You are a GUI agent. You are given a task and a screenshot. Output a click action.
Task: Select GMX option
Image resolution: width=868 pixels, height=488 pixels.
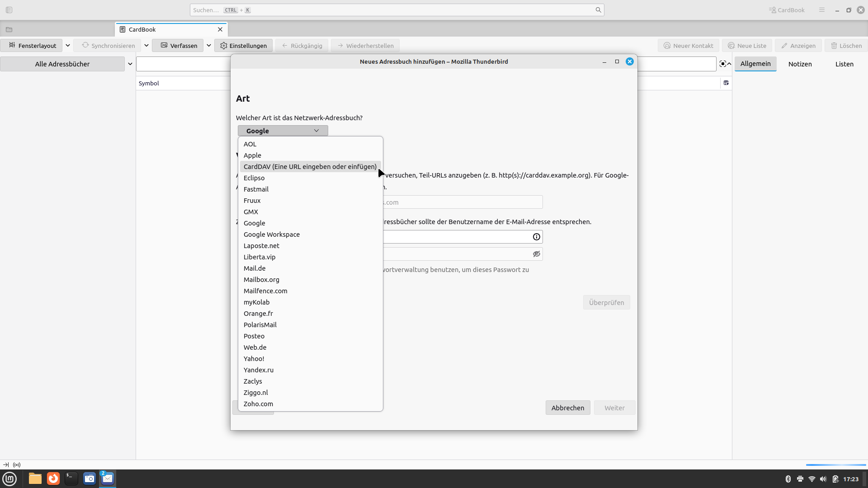coord(311,212)
